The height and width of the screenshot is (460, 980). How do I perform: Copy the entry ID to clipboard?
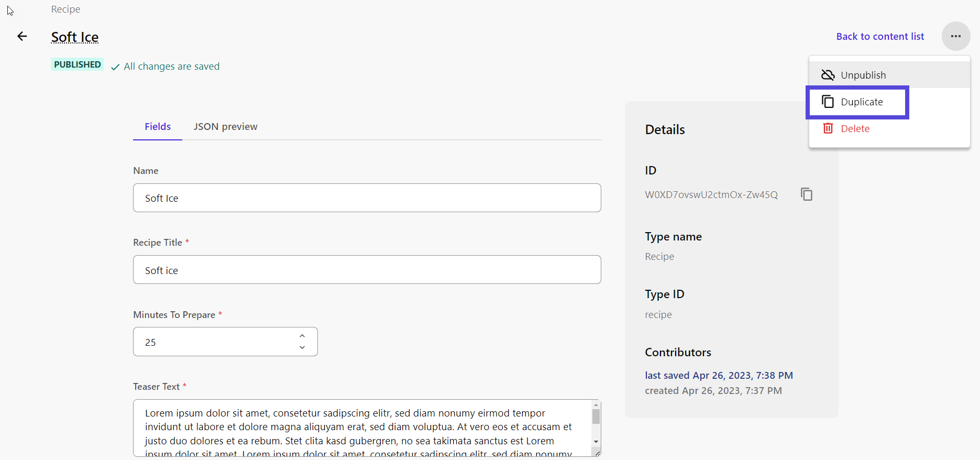[806, 194]
